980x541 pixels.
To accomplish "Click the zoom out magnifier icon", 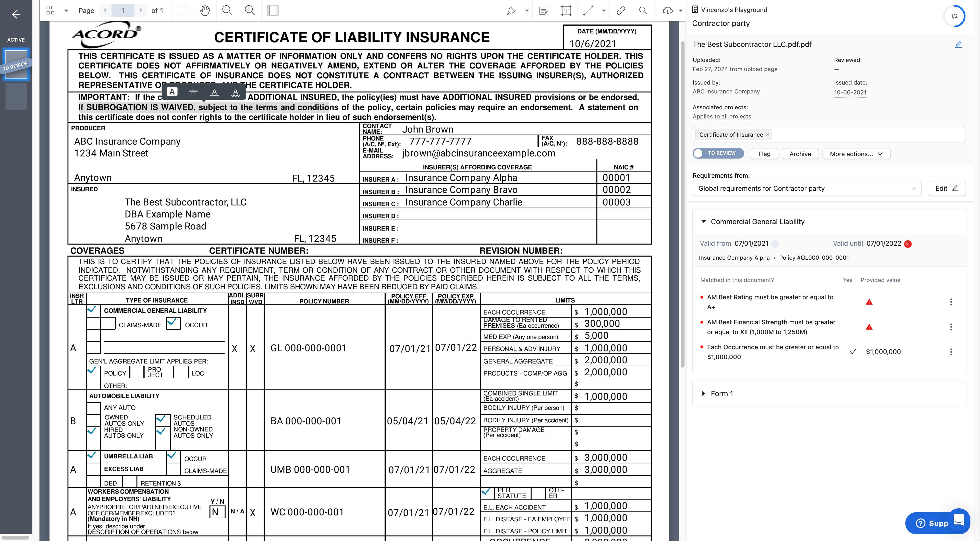I will point(227,10).
